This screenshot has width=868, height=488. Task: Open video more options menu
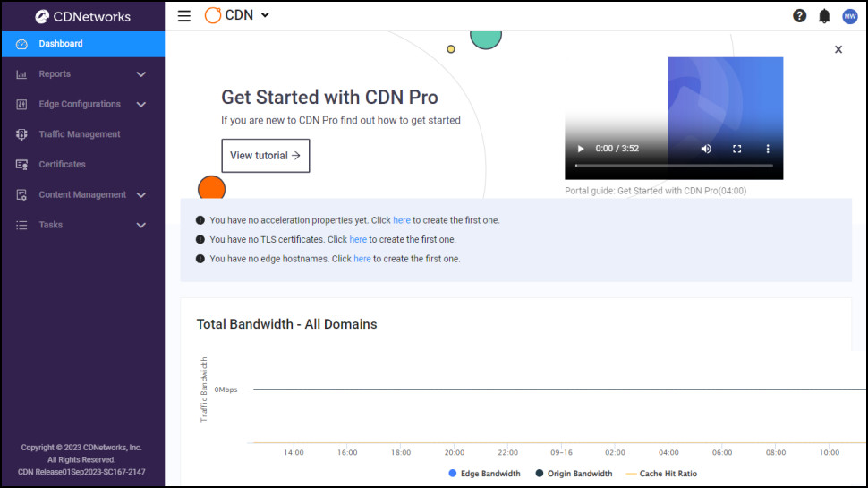point(767,149)
